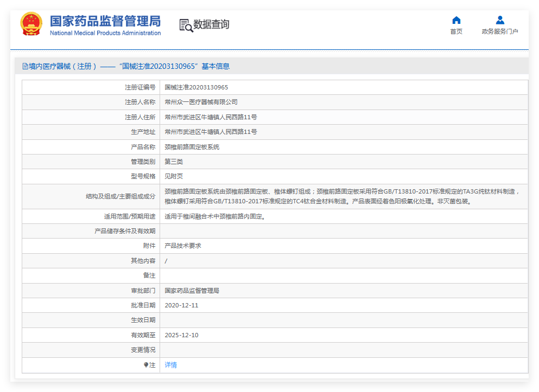Click the 数据查询 search document icon
539x392 pixels.
click(x=186, y=25)
